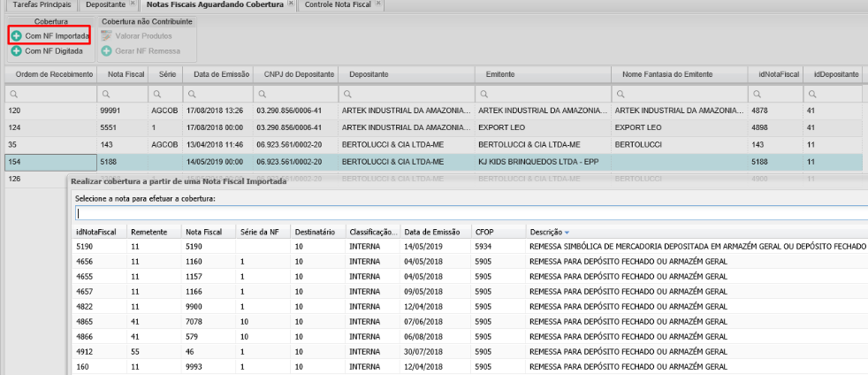The image size is (868, 375).
Task: Click the CNPJ do Depositante column header
Action: (295, 74)
